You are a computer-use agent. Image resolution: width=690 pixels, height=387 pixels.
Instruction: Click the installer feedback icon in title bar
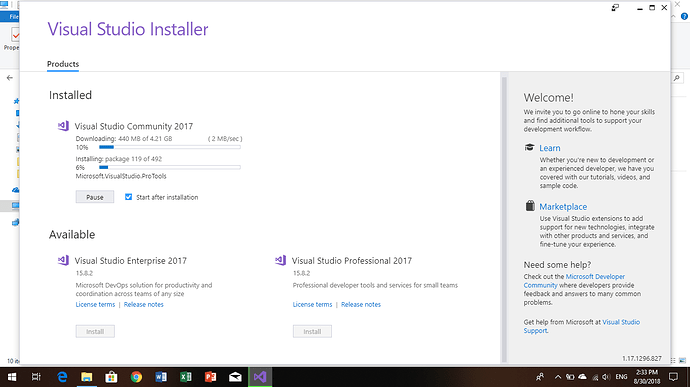click(615, 7)
